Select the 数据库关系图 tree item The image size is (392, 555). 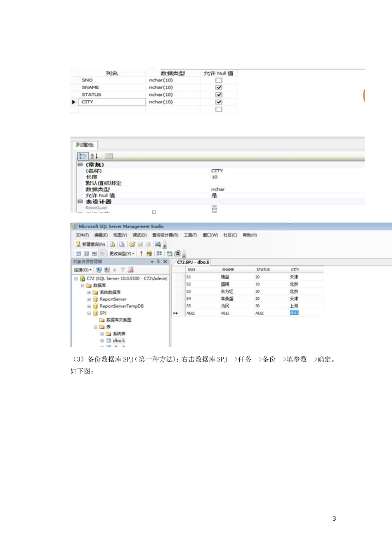coord(119,320)
